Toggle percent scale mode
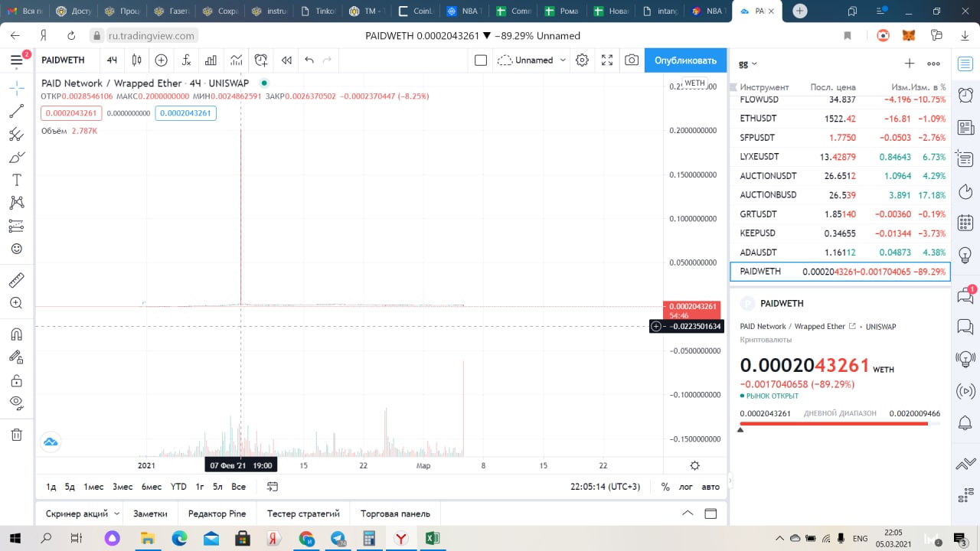 point(665,487)
